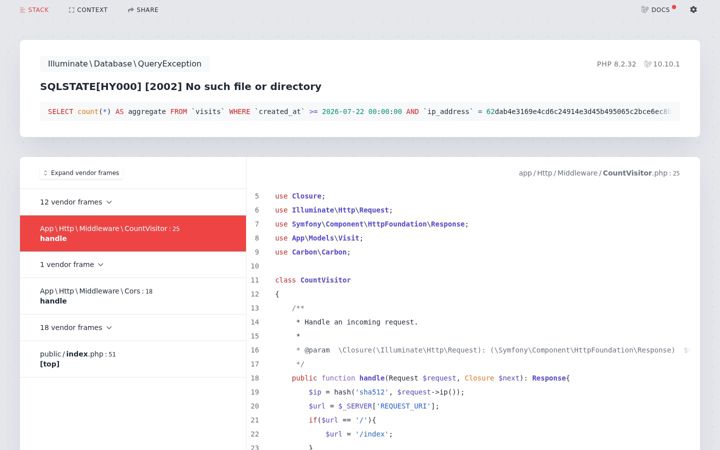The width and height of the screenshot is (720, 450).
Task: Click the chevron next to 1 vendor frame
Action: [x=101, y=264]
